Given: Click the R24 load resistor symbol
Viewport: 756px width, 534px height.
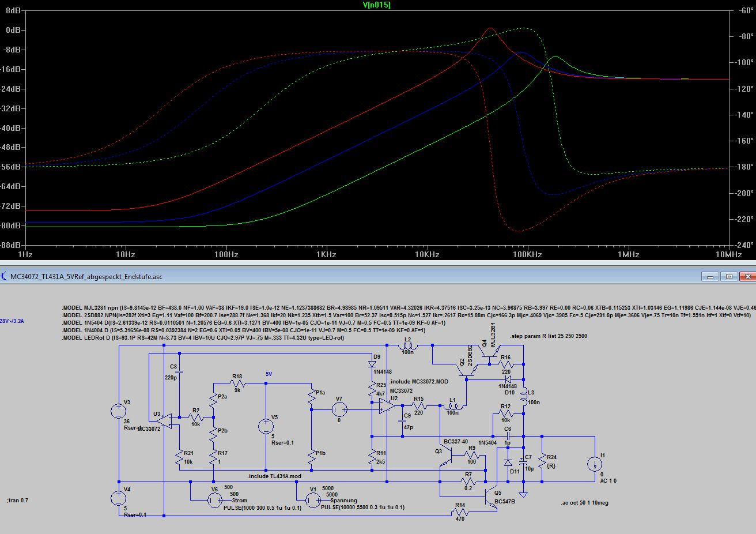Looking at the screenshot, I should coord(542,461).
